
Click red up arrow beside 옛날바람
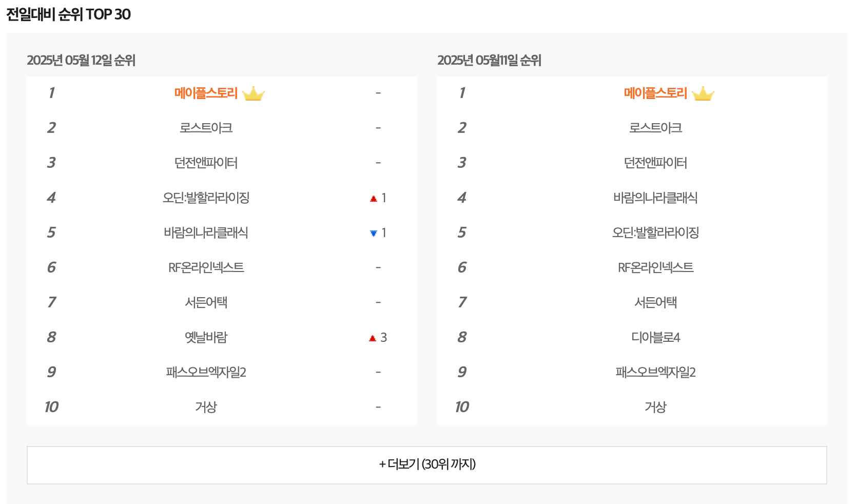click(x=373, y=338)
